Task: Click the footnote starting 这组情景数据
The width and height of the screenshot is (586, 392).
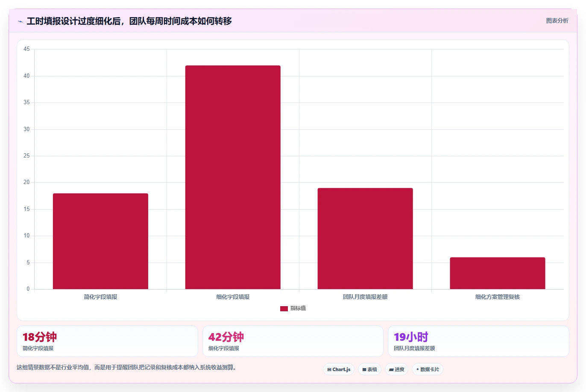Action: point(126,367)
